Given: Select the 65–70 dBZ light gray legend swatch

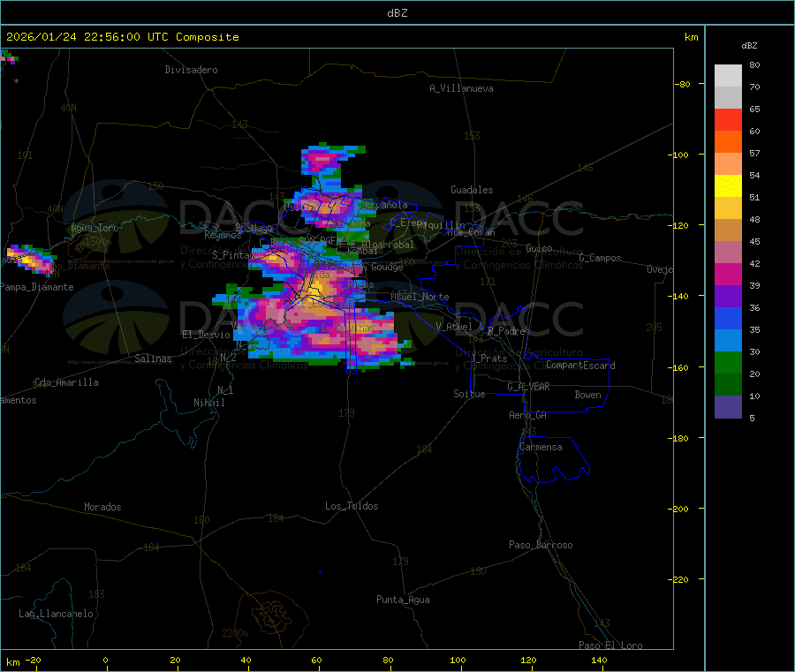Looking at the screenshot, I should point(728,98).
